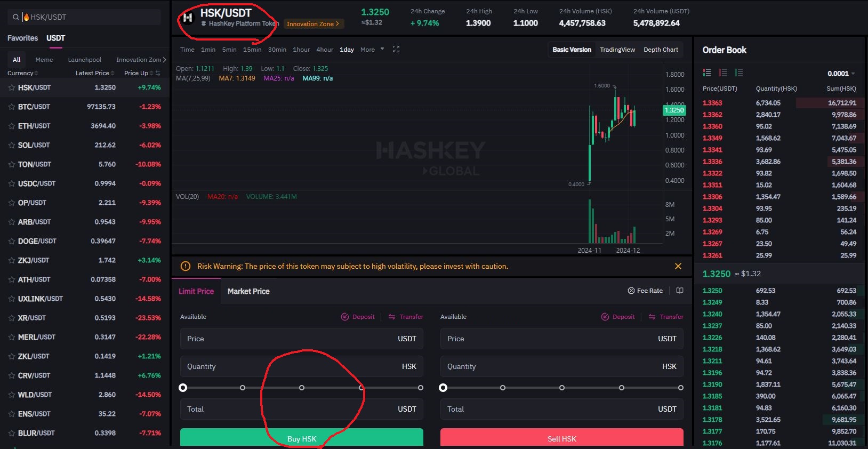
Task: Set buy amount slider to 50%
Action: coord(302,388)
